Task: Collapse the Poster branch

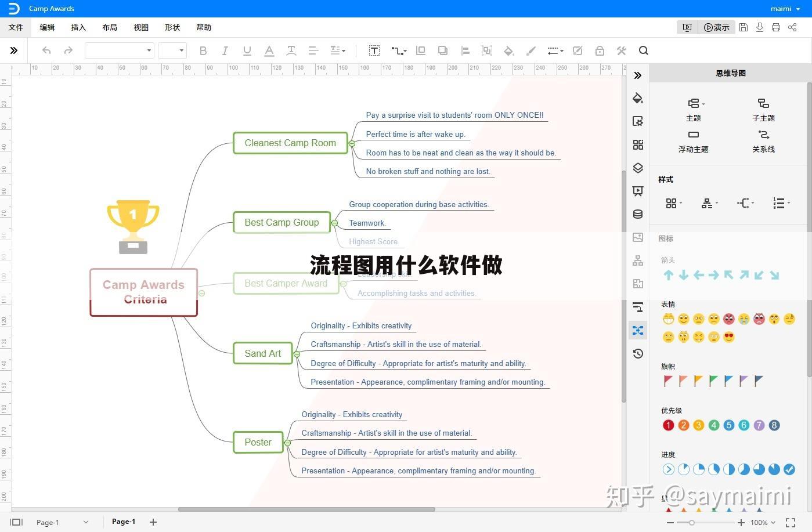Action: [x=287, y=443]
